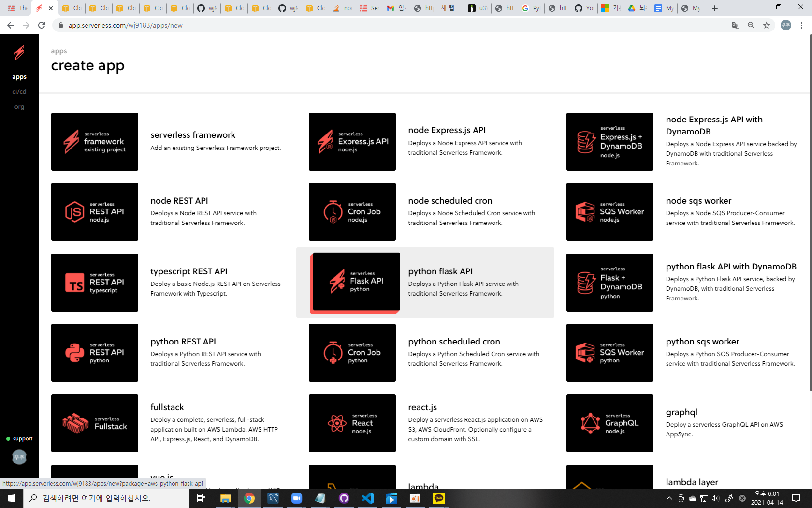Select the Cron Job node.js thumbnail
This screenshot has height=508, width=812.
352,212
